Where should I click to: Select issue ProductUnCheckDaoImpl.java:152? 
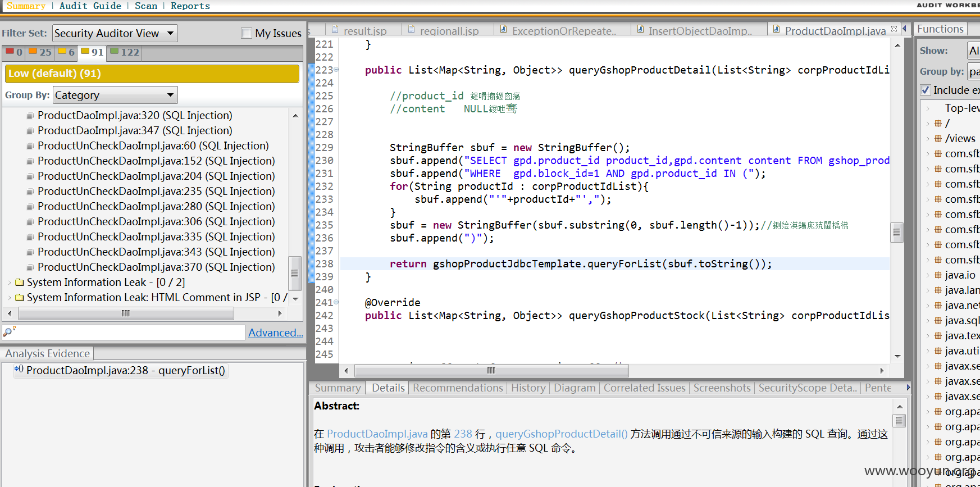[x=156, y=161]
